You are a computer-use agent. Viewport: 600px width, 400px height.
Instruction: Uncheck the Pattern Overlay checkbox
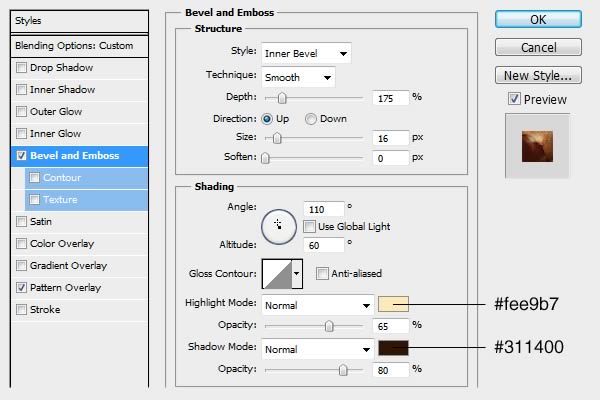[21, 287]
